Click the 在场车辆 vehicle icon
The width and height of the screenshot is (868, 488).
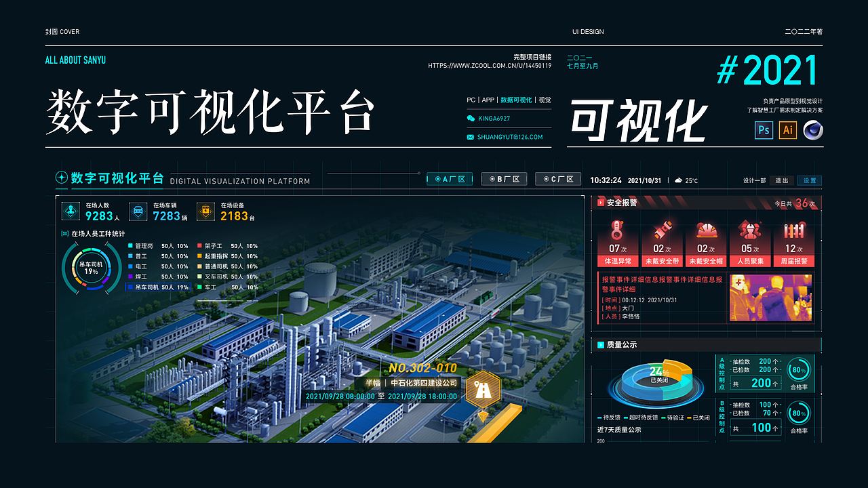[x=137, y=211]
